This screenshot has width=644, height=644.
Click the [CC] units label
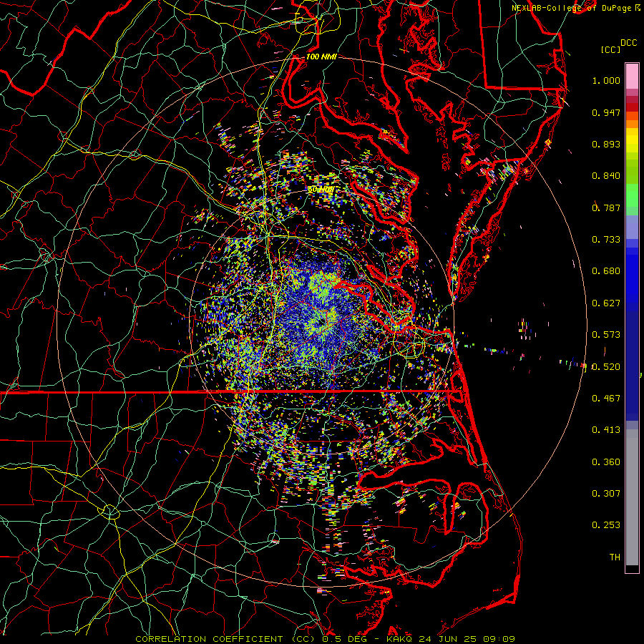pos(611,49)
